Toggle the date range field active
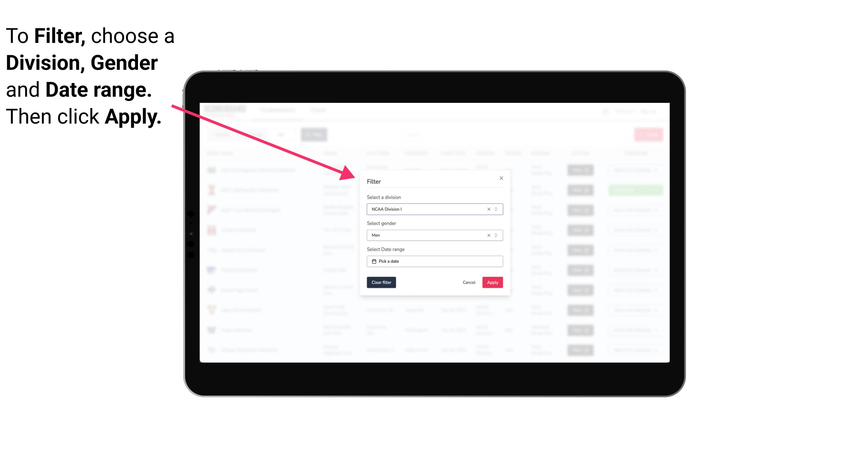This screenshot has height=467, width=868. (x=434, y=261)
